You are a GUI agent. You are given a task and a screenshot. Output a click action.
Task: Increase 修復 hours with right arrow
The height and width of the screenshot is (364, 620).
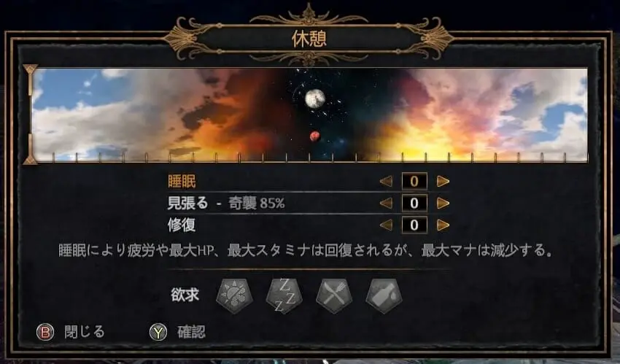443,225
